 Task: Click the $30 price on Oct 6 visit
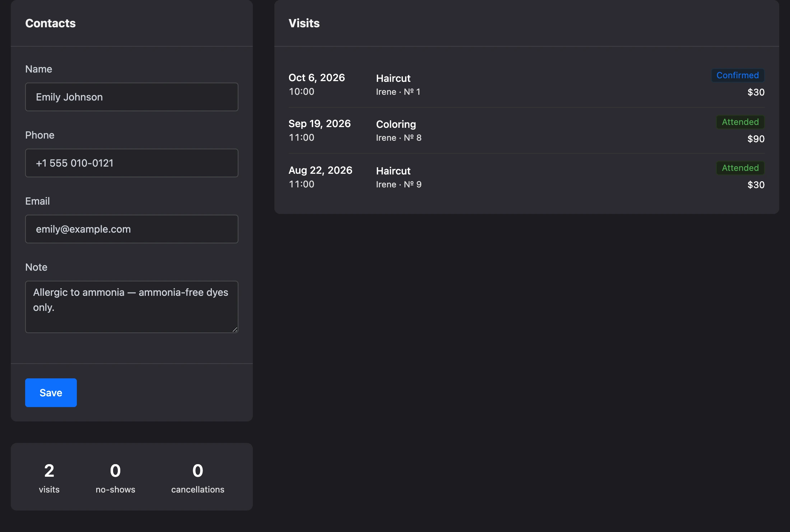click(x=756, y=92)
